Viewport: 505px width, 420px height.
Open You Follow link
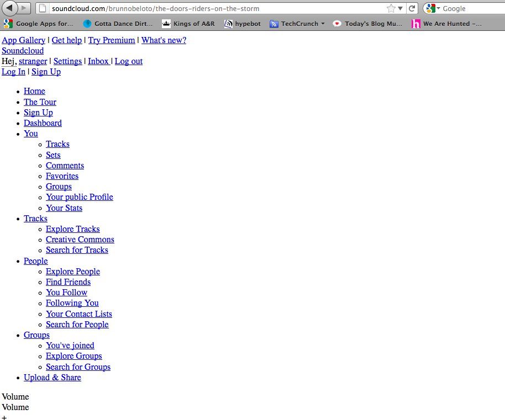point(67,293)
